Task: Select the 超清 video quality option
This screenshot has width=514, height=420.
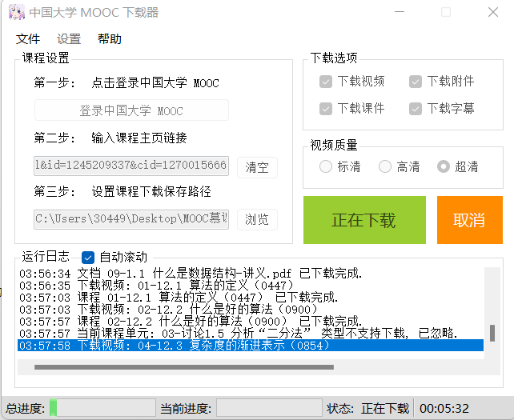Action: pyautogui.click(x=444, y=166)
